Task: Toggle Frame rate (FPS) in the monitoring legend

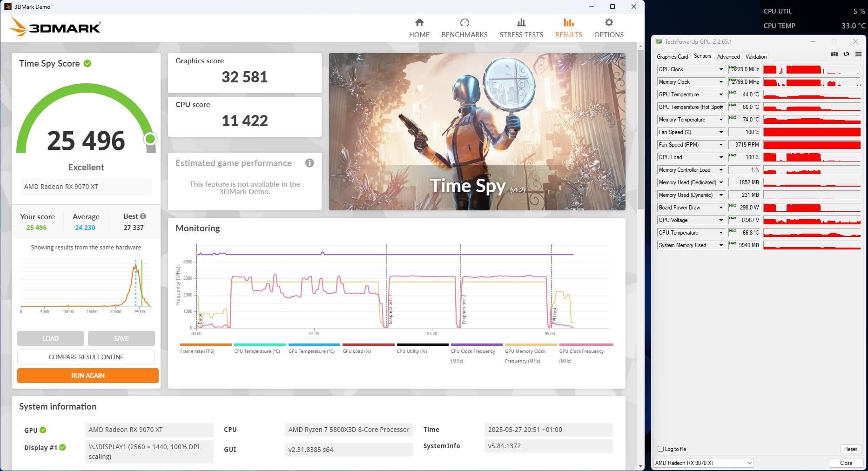Action: (x=205, y=349)
